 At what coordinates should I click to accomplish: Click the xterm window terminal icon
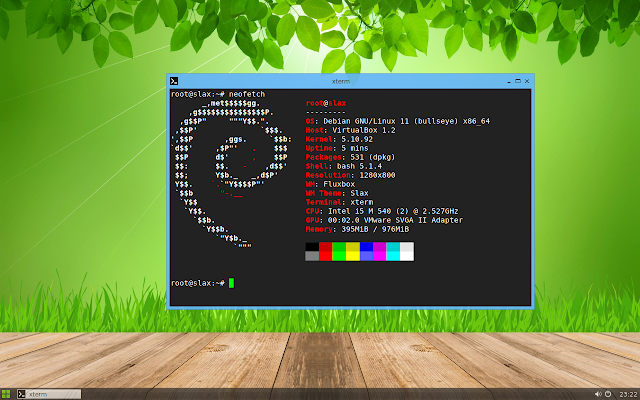tap(174, 81)
